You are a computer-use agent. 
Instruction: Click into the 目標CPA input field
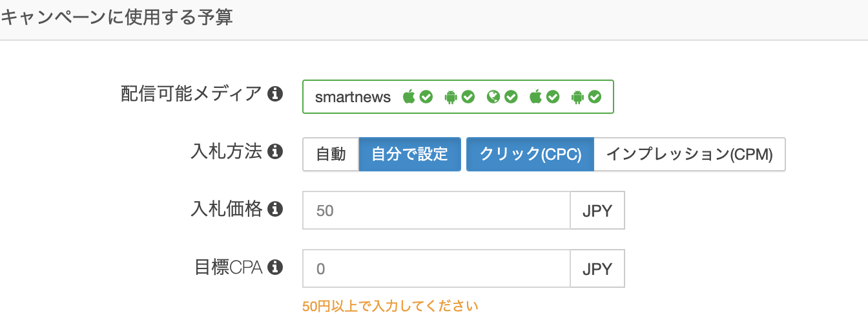pyautogui.click(x=436, y=268)
